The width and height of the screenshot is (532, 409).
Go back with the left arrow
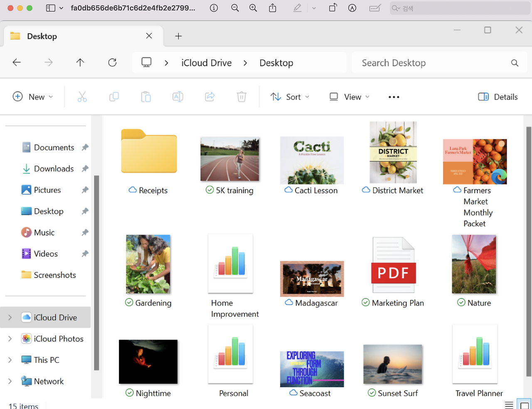[17, 62]
